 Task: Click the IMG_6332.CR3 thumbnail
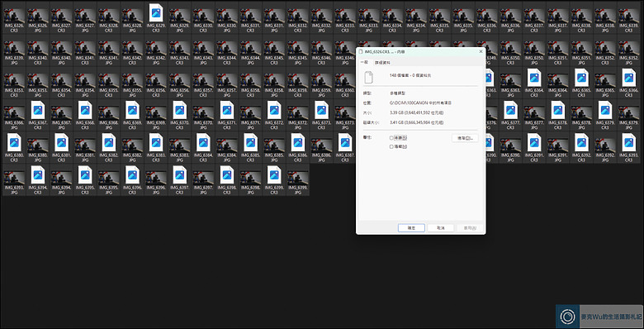coord(298,16)
